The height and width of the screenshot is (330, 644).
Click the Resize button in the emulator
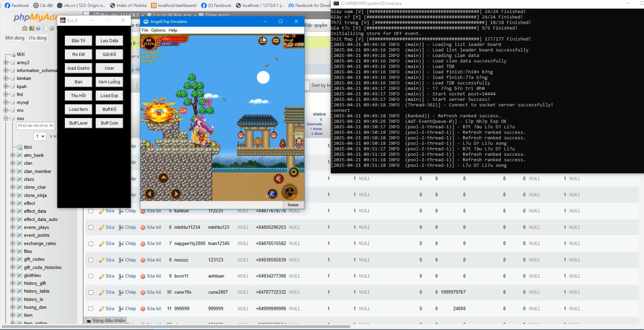[293, 205]
